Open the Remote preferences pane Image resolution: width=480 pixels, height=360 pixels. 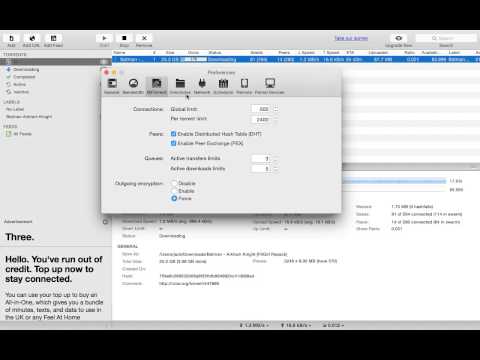[244, 86]
